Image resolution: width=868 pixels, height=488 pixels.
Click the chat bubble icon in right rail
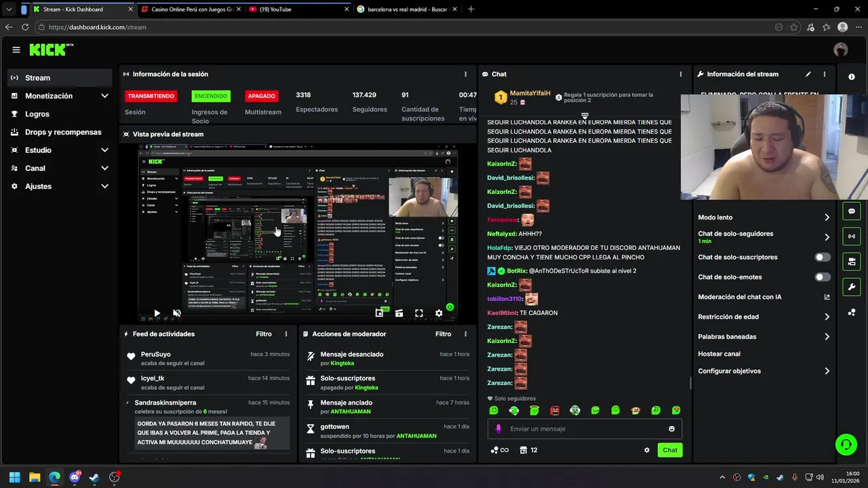852,211
